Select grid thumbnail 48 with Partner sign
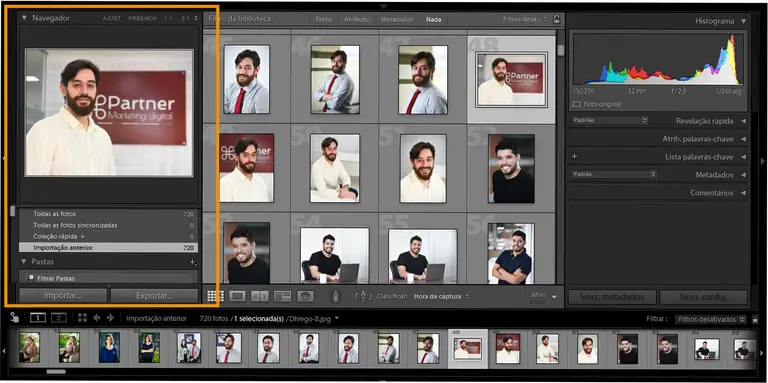The image size is (768, 383). tap(511, 79)
